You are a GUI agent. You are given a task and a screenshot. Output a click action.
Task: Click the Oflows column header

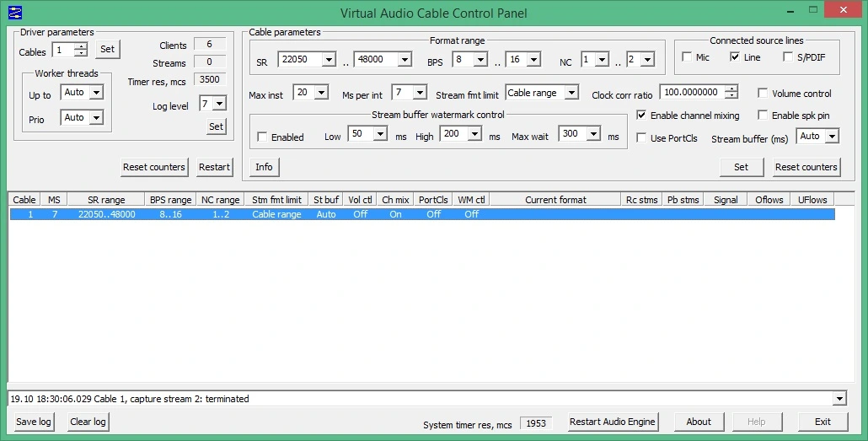(769, 200)
